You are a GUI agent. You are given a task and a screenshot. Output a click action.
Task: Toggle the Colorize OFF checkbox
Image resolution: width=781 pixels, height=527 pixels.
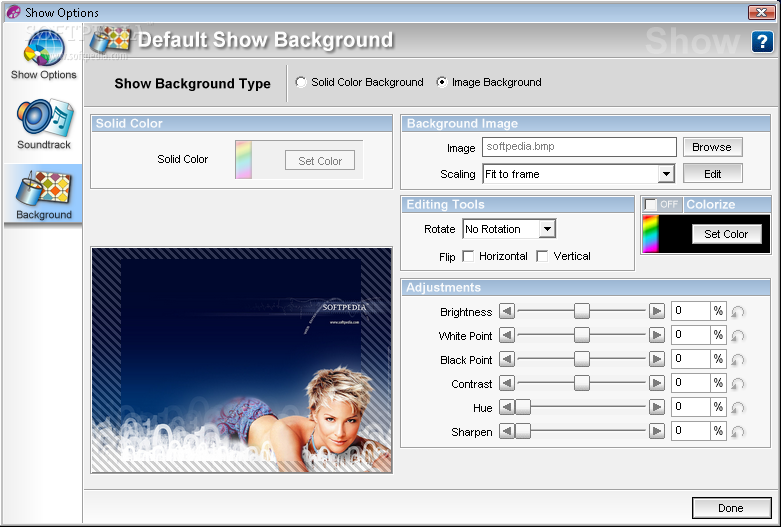click(651, 204)
